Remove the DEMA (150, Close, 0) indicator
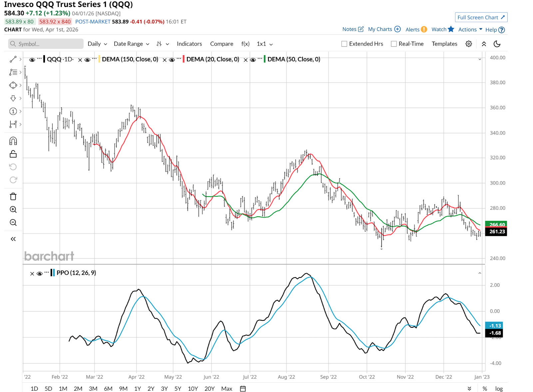Viewport: 533px width, 392px height. [x=80, y=60]
